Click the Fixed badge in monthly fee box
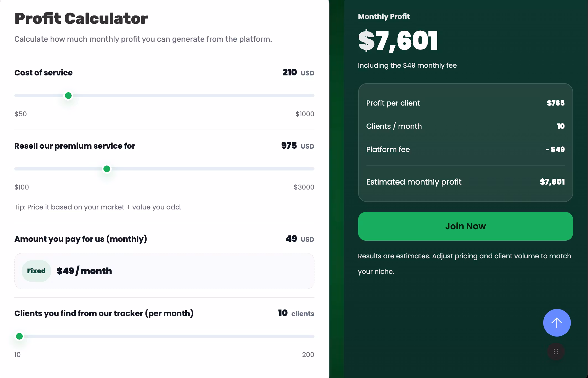 36,271
